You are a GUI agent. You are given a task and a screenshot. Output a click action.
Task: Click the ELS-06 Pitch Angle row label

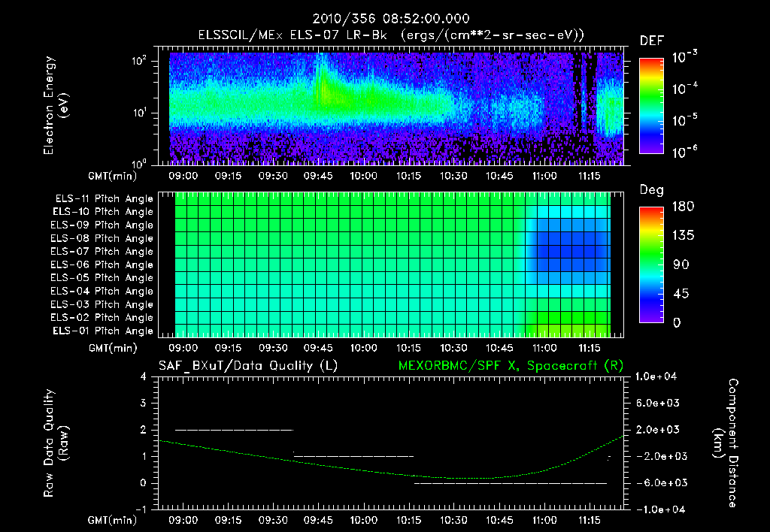102,264
